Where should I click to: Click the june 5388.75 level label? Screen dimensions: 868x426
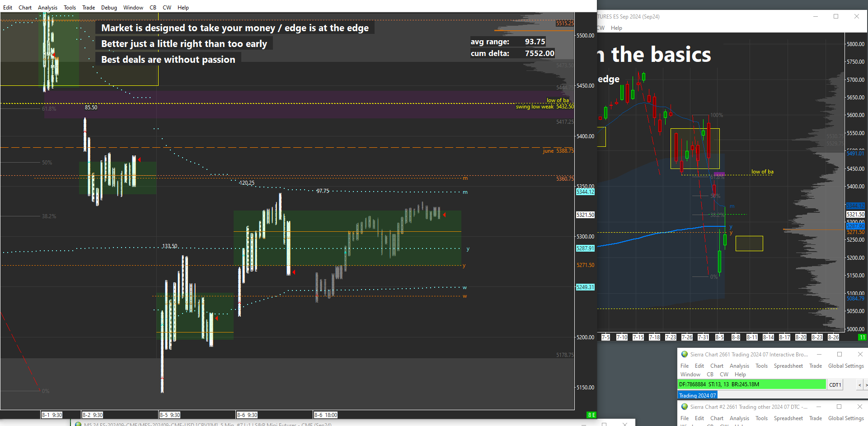[x=558, y=151]
